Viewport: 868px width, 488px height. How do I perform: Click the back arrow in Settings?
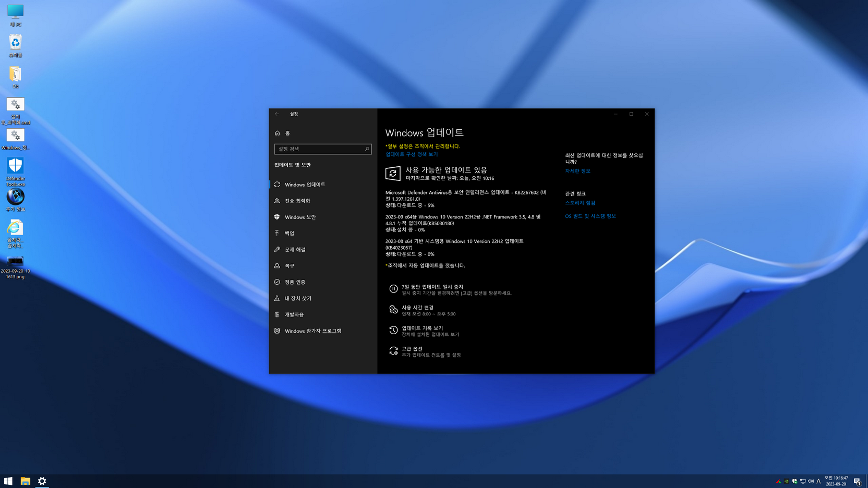277,114
